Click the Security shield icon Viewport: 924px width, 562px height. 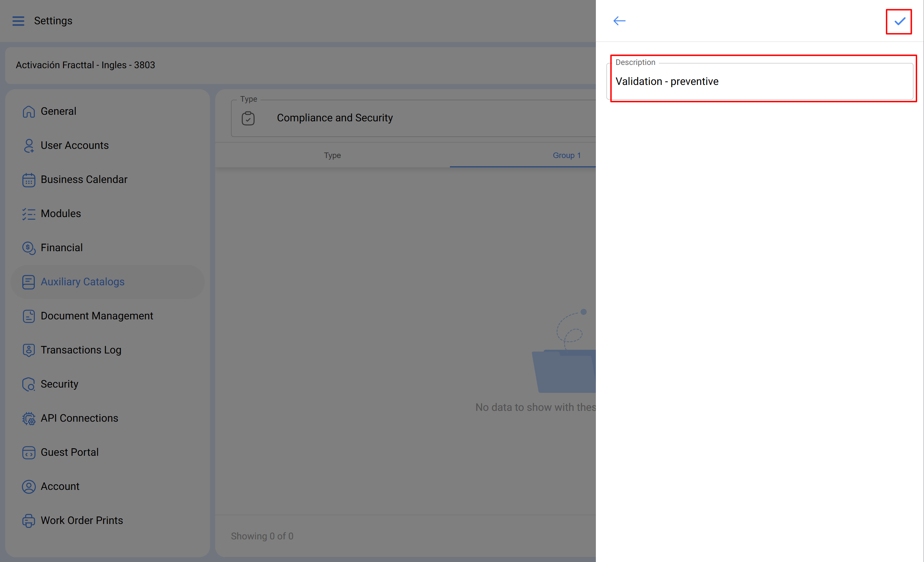tap(29, 384)
